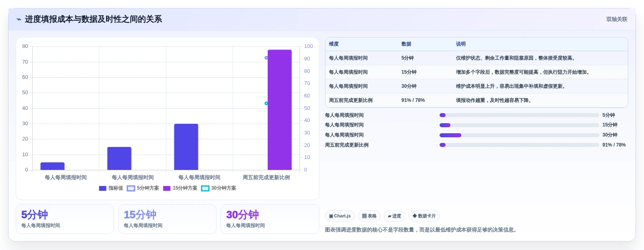644x250 pixels.
Task: Click the blue bar at value 15
Action: [x=119, y=159]
